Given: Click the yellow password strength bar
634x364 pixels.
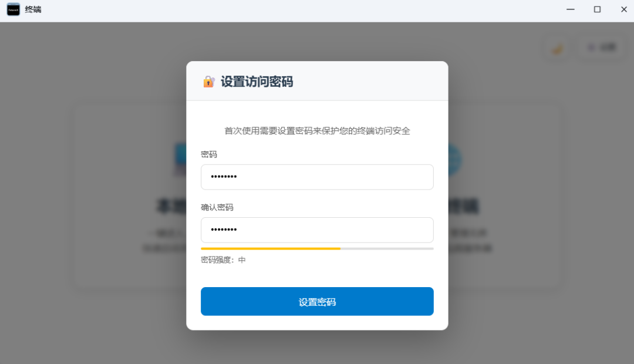Looking at the screenshot, I should coord(271,249).
